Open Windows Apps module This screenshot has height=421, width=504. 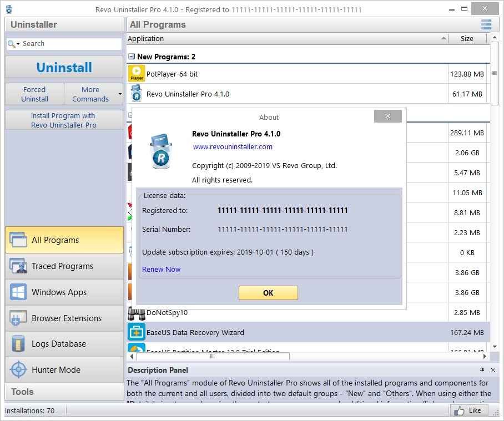64,292
